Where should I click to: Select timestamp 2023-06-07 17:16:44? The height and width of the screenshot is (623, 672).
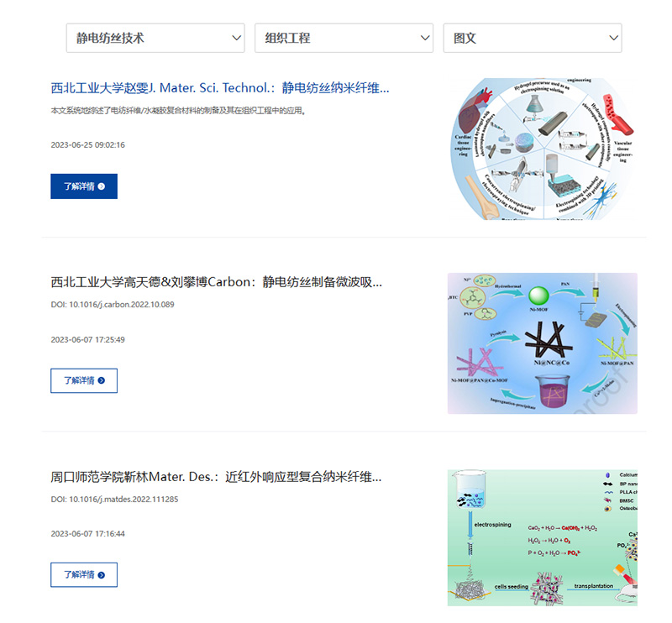click(88, 534)
